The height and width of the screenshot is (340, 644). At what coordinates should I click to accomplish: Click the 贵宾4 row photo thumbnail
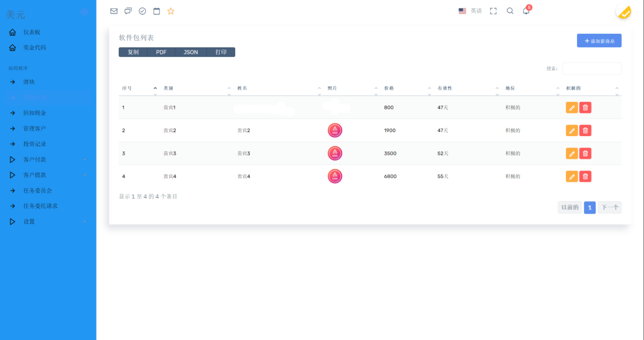click(x=335, y=176)
